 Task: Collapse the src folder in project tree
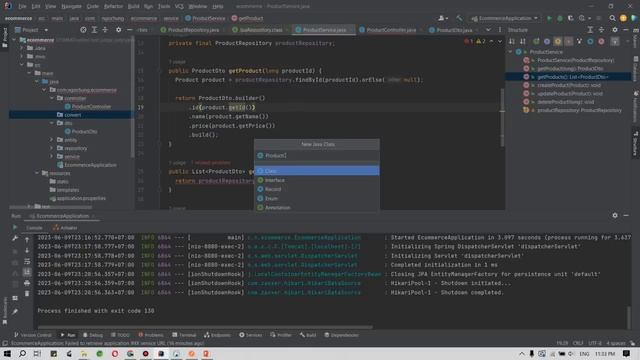click(x=22, y=65)
